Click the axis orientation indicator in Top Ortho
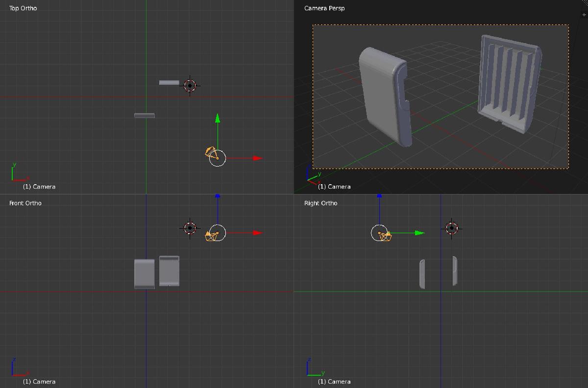The height and width of the screenshot is (388, 588). [x=20, y=172]
